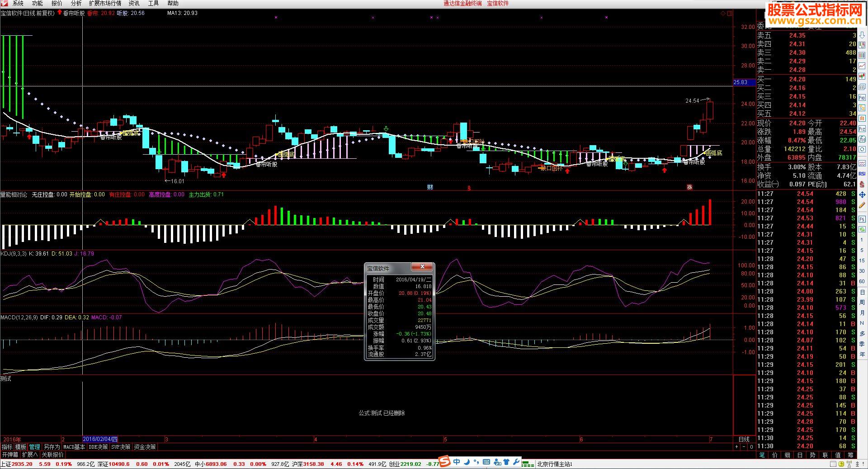868x469 pixels.
Task: Click the plus zoom button under 日线
Action: (737, 447)
